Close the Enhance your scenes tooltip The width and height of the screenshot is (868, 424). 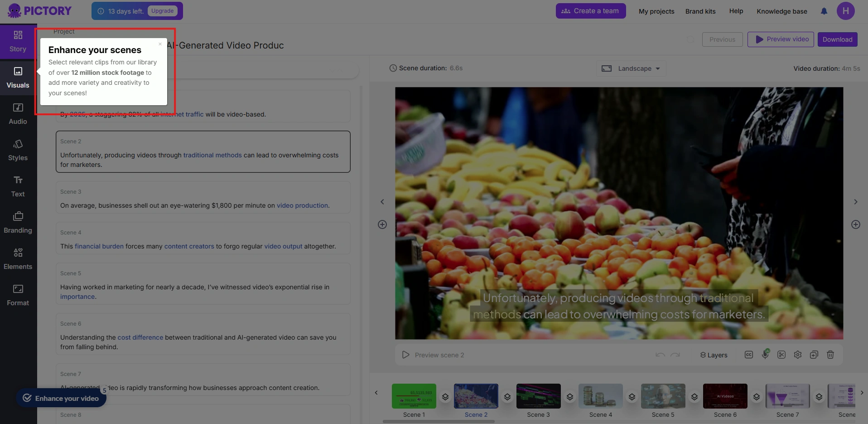coord(160,44)
